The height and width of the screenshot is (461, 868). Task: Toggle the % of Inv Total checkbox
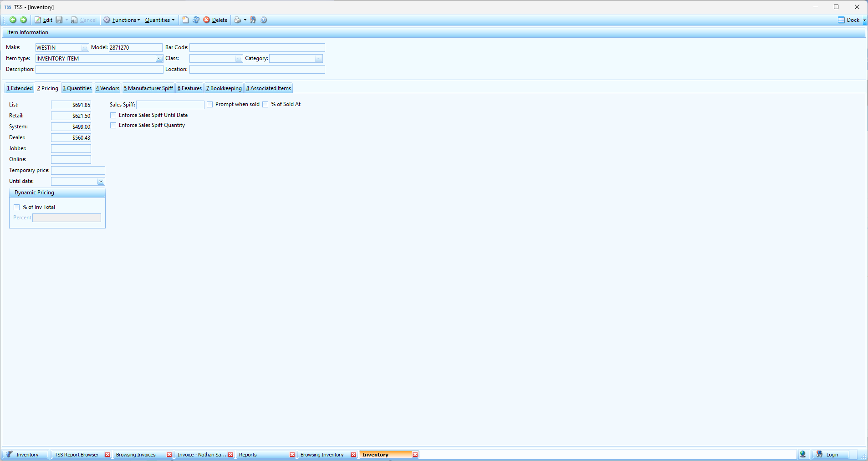click(x=17, y=208)
